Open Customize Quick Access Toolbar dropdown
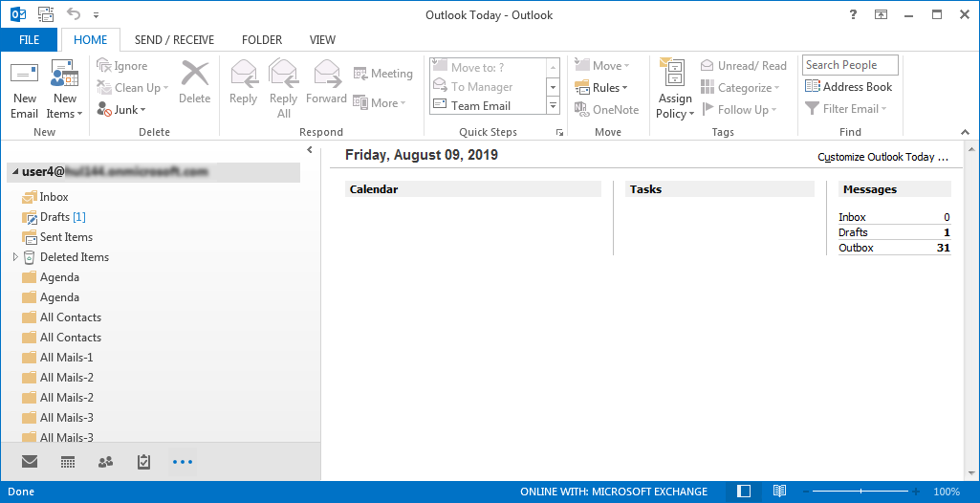The height and width of the screenshot is (503, 980). 96,14
